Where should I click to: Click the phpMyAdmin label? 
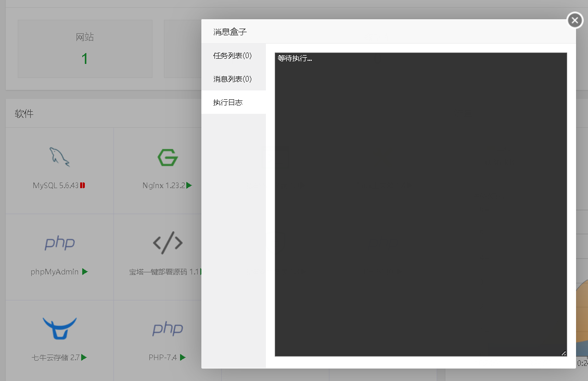55,272
